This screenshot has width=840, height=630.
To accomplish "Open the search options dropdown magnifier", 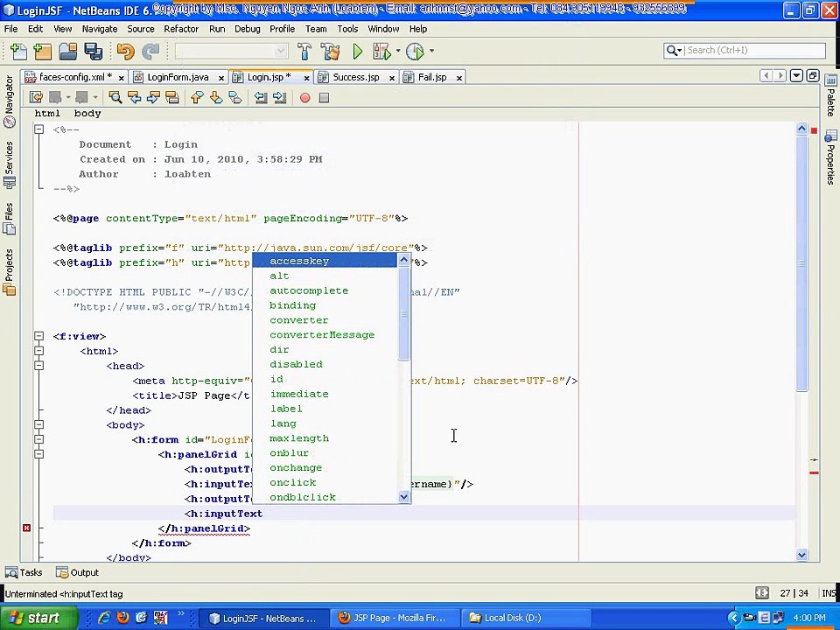I will point(674,51).
